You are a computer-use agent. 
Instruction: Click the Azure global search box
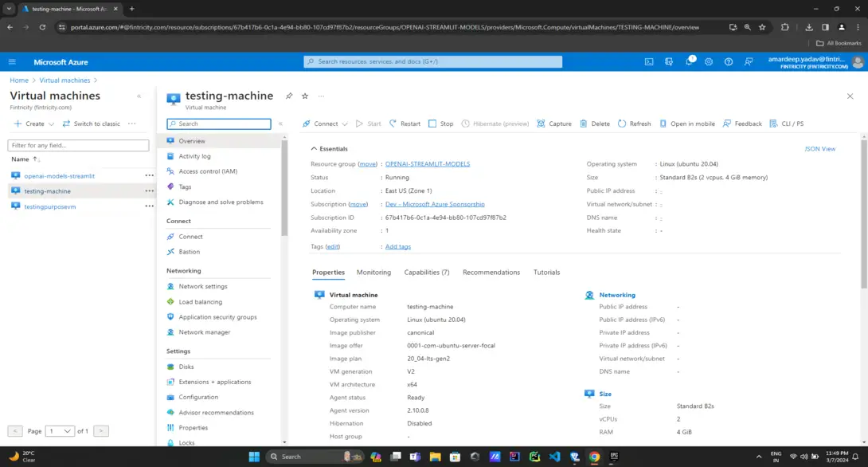coord(433,61)
